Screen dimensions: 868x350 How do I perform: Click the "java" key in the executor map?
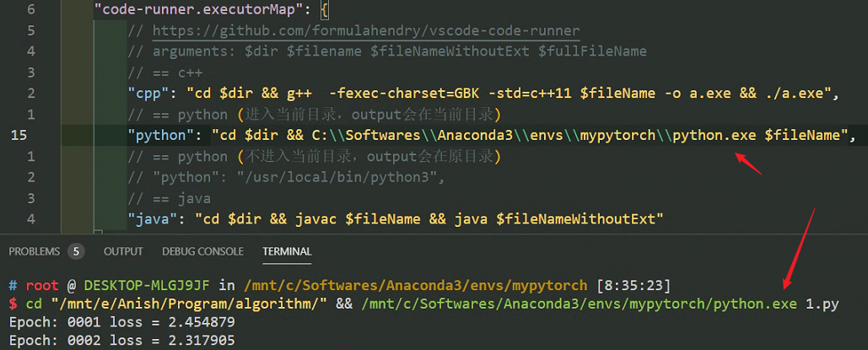[152, 218]
